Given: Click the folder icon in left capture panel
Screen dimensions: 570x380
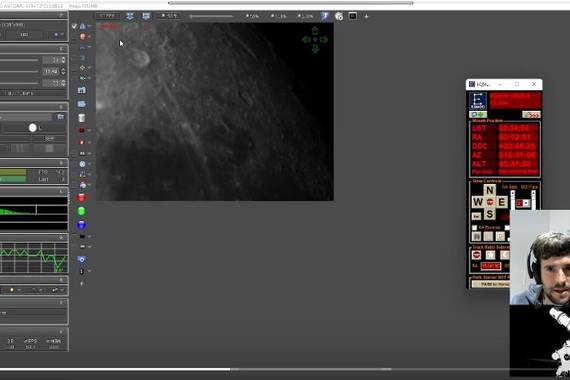Looking at the screenshot, I should click(60, 117).
